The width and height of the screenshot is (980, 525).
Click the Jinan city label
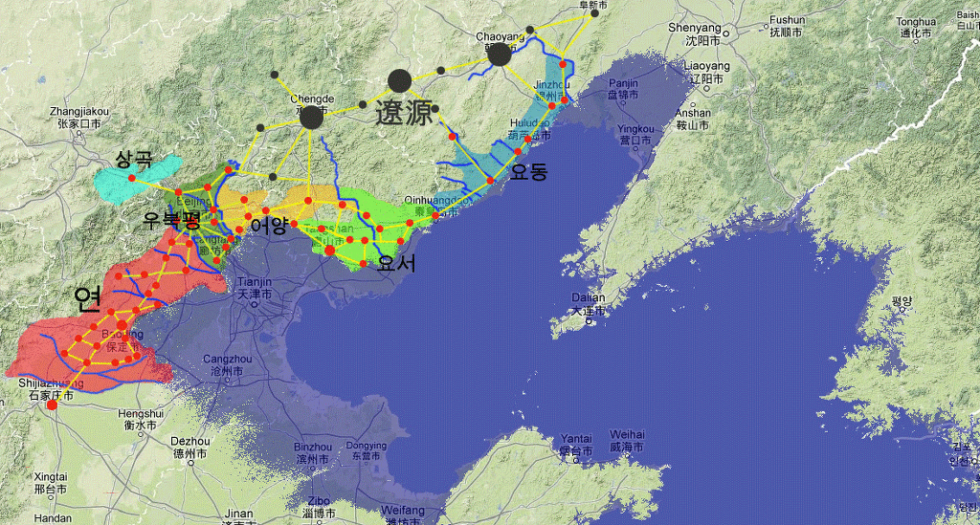pos(238,517)
